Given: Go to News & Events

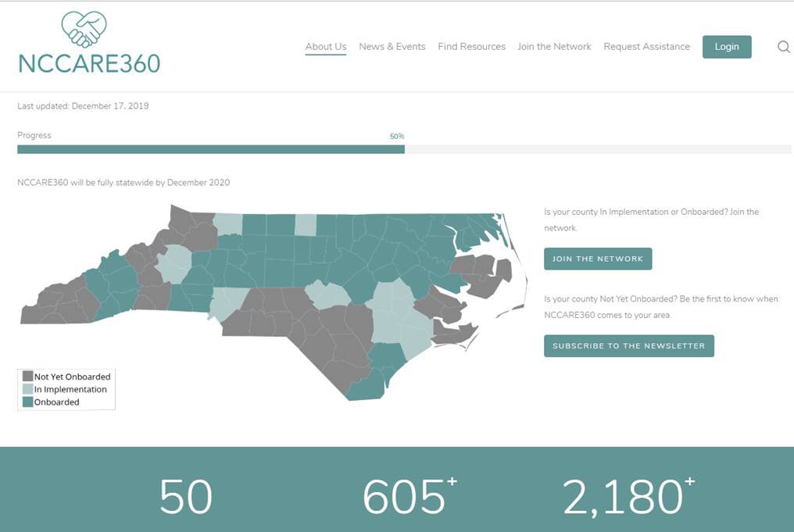Looking at the screenshot, I should [392, 47].
